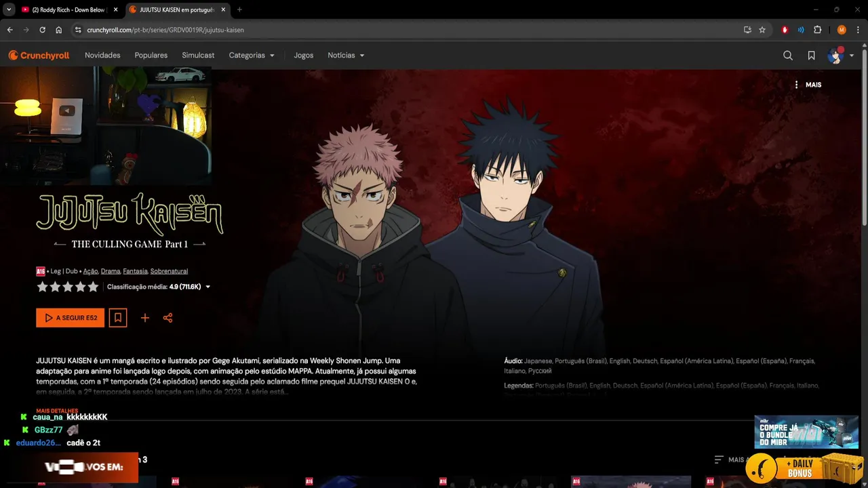Expand the Categorias dropdown menu

[252, 56]
